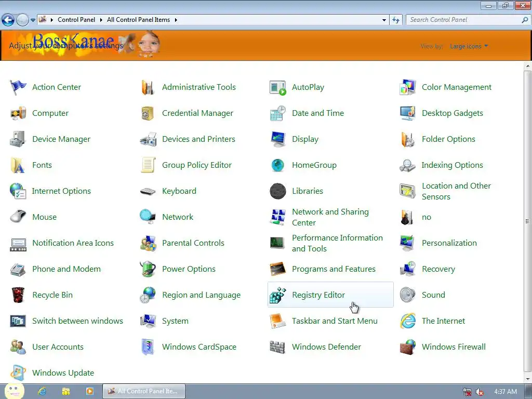Expand the arrow after Control Panel breadcrumb
532x399 pixels.
[101, 20]
